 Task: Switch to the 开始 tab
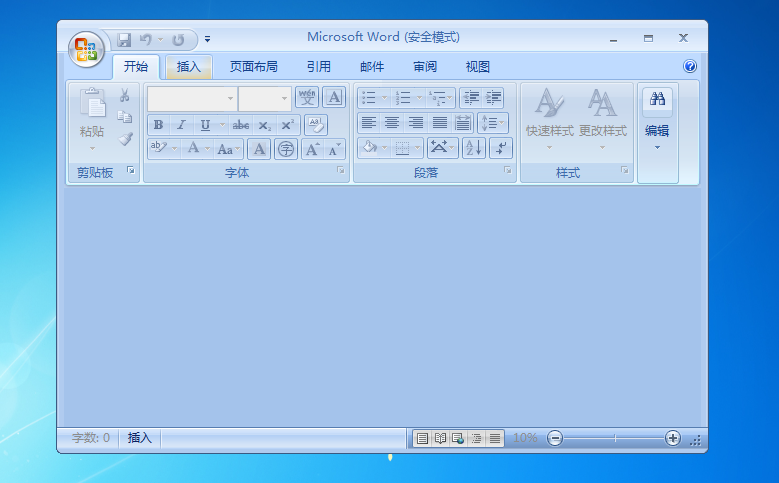coord(136,66)
